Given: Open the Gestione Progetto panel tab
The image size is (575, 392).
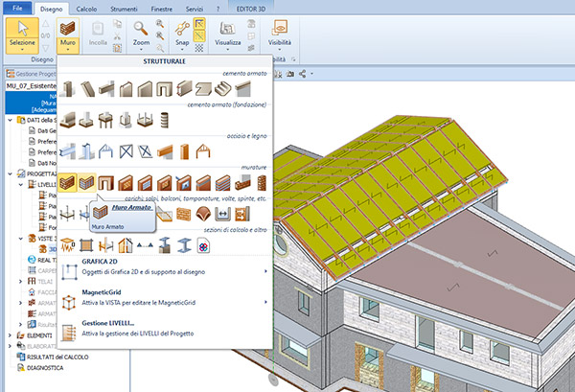Looking at the screenshot, I should point(31,74).
